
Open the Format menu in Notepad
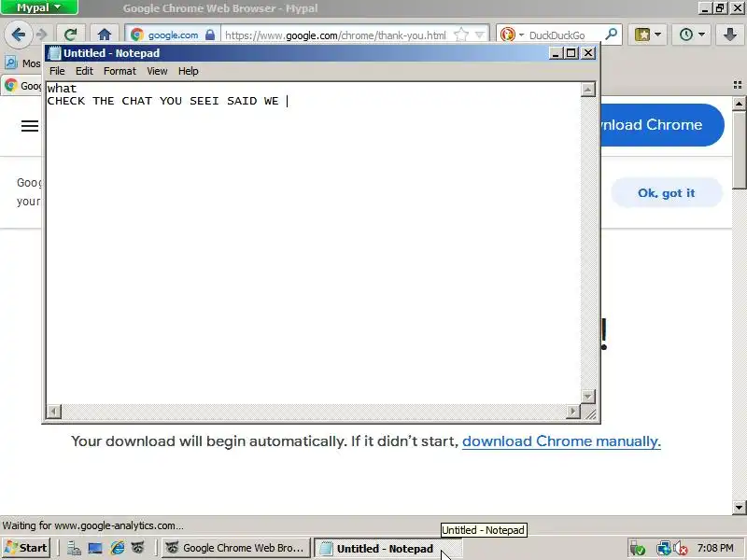point(120,71)
